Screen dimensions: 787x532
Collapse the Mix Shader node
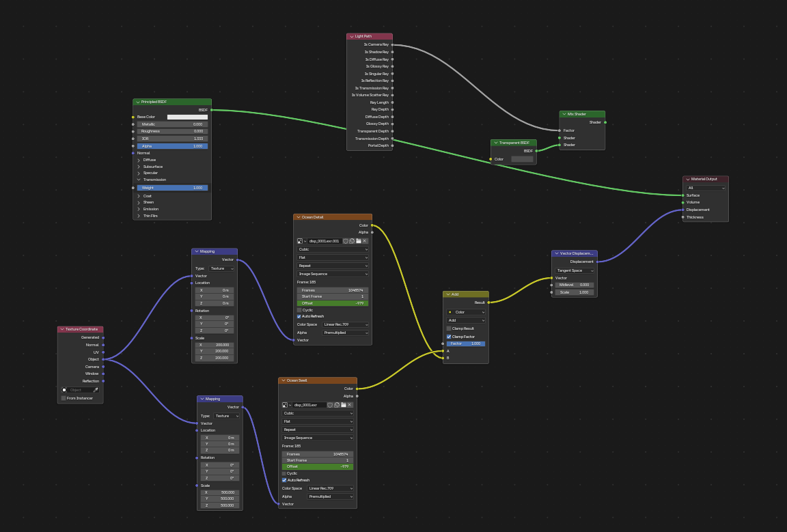click(x=564, y=115)
